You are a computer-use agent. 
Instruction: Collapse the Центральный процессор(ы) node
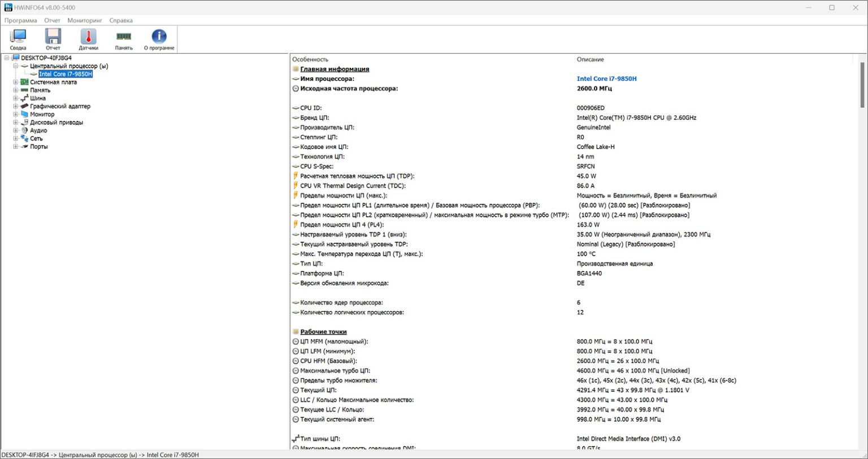click(x=16, y=66)
